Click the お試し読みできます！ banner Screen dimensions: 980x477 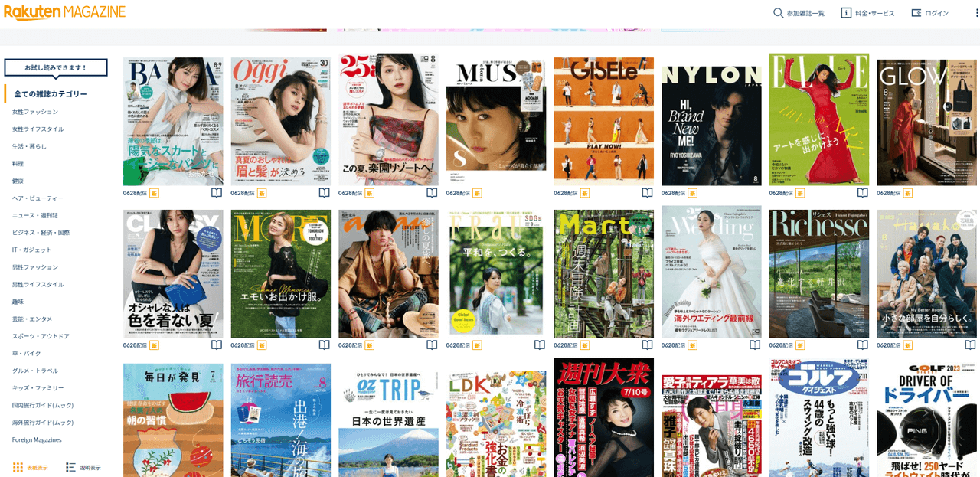click(x=56, y=67)
